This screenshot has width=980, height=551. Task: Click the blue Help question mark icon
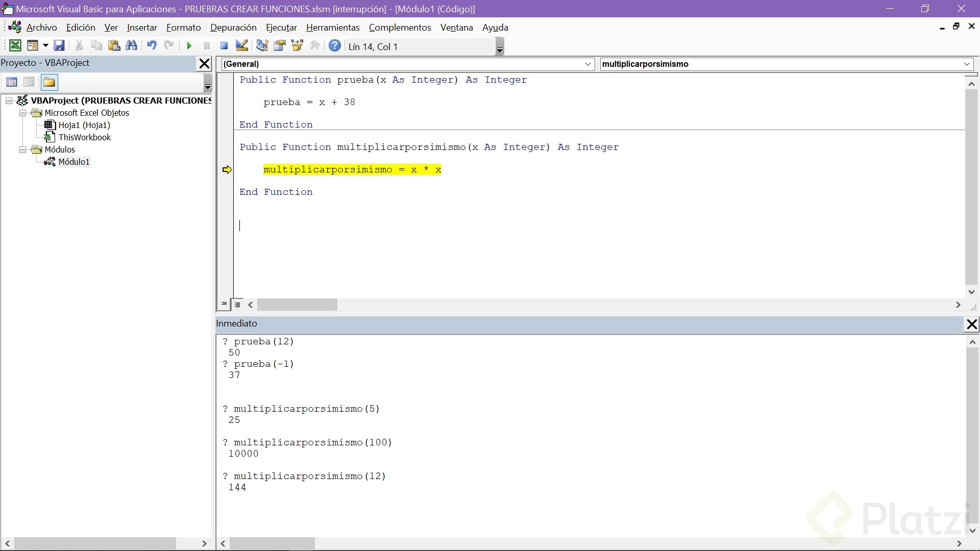(334, 46)
